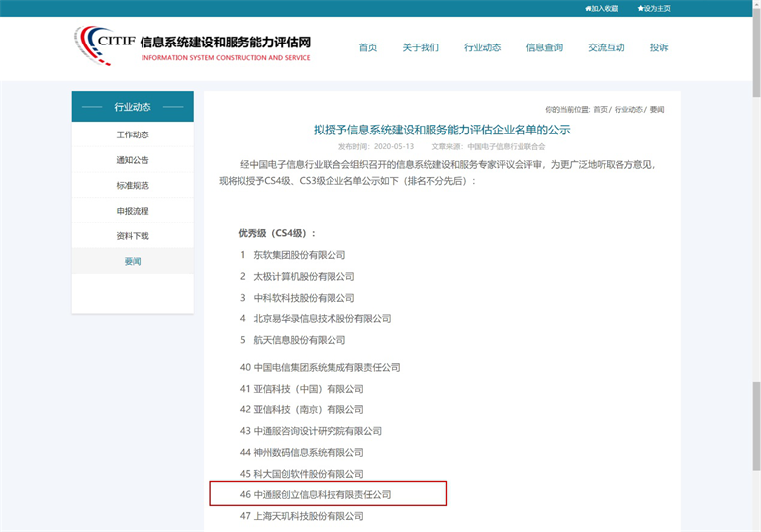
Task: Click list entry 太极计算机股份有限公司
Action: click(304, 277)
